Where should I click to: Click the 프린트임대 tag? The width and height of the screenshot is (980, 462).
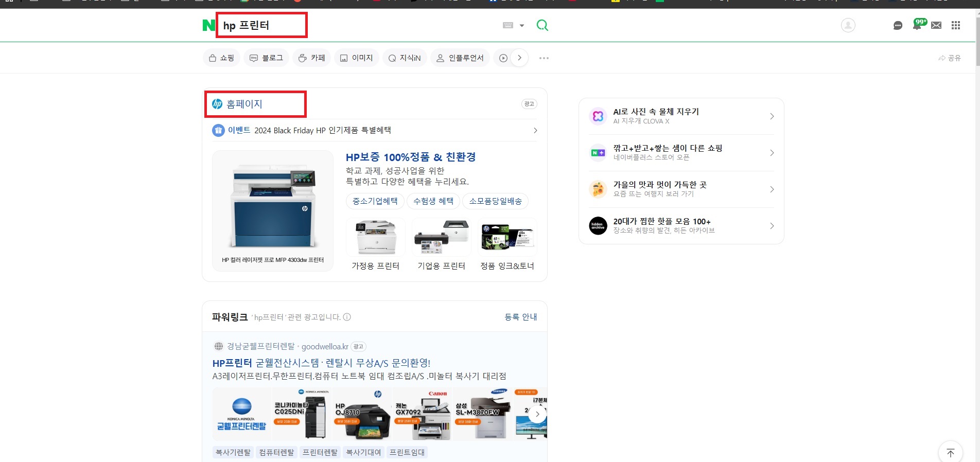pos(407,452)
